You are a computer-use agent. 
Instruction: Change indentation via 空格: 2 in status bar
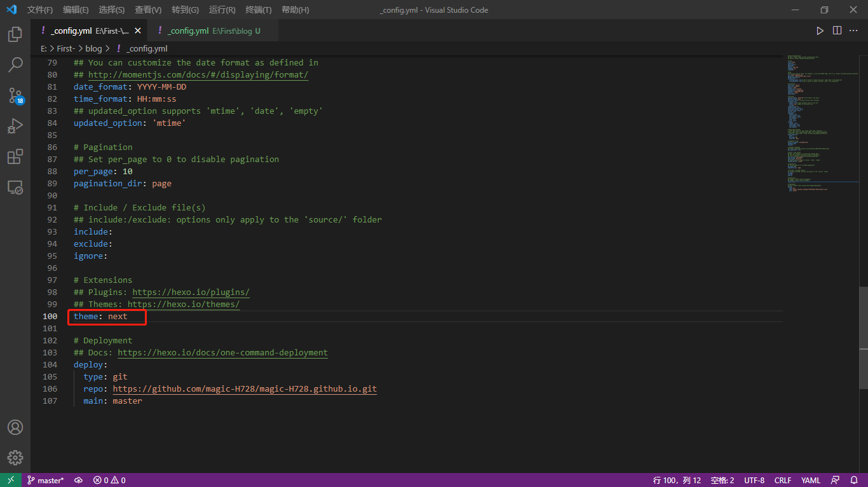click(x=722, y=480)
